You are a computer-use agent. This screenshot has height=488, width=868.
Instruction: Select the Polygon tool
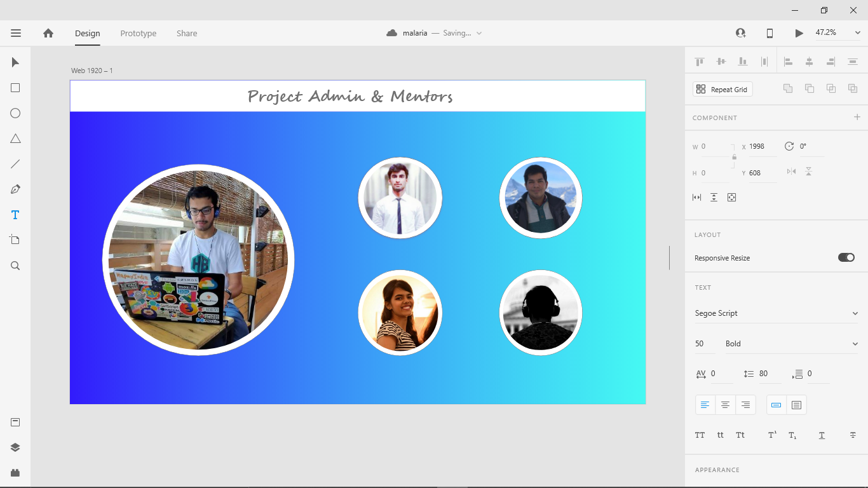click(x=15, y=139)
